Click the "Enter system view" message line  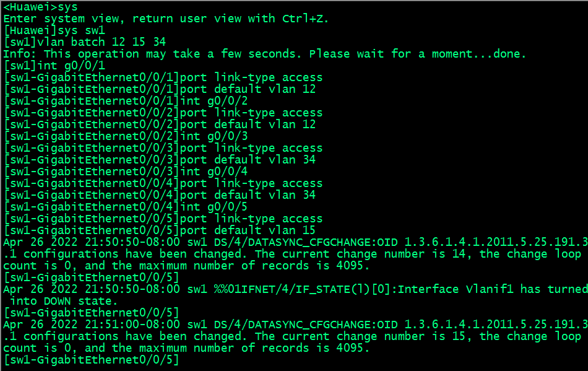[166, 19]
